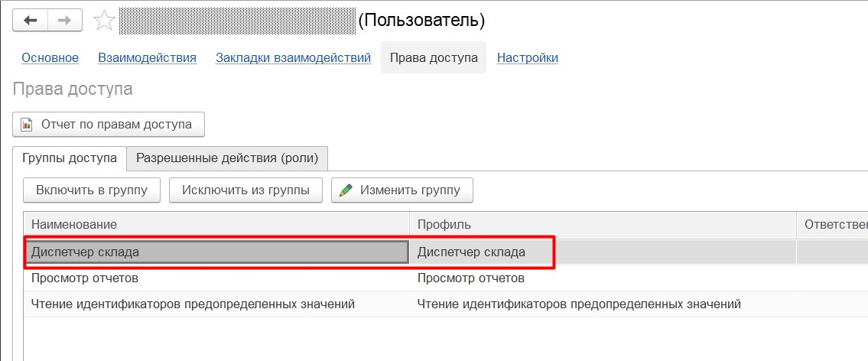Image resolution: width=868 pixels, height=361 pixels.
Task: Switch to Разрешенные действия (роли) tab
Action: point(228,158)
